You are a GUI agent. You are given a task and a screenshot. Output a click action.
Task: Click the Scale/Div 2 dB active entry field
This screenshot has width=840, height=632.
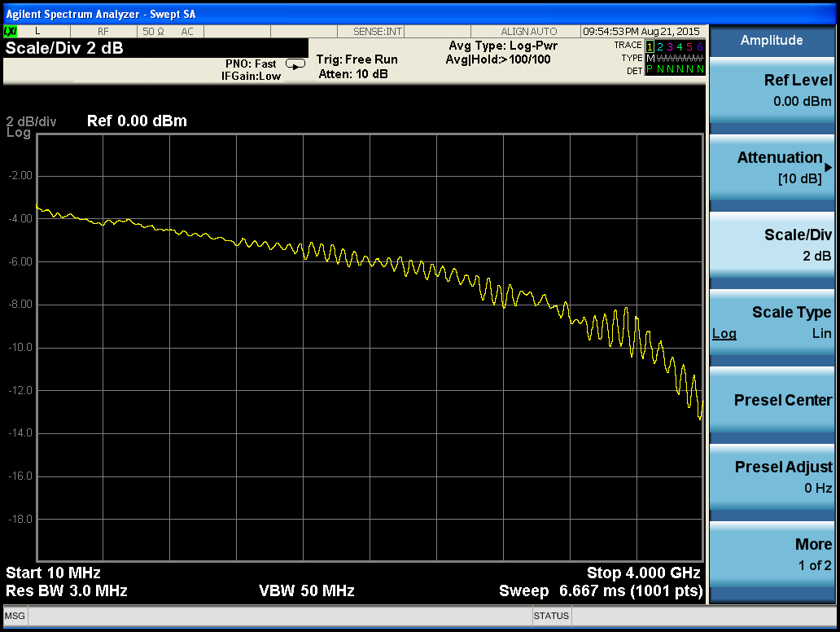(65, 48)
